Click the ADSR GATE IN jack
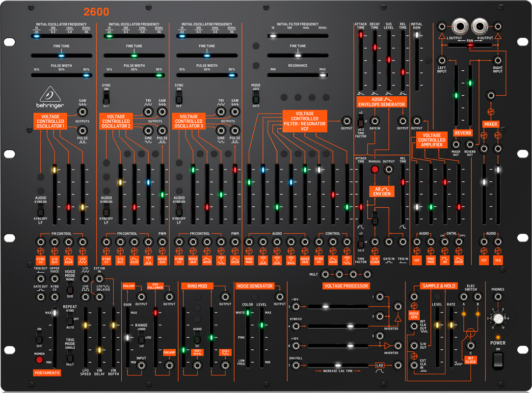532x393 pixels. coord(374,120)
